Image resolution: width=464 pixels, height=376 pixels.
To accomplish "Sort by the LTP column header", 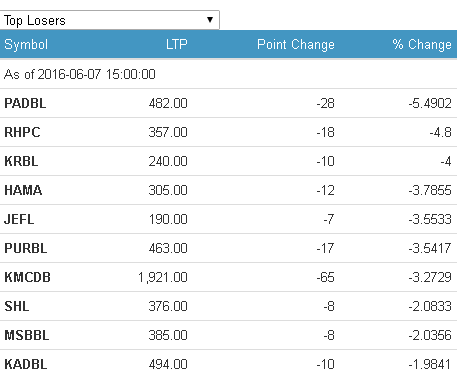I will click(x=177, y=44).
